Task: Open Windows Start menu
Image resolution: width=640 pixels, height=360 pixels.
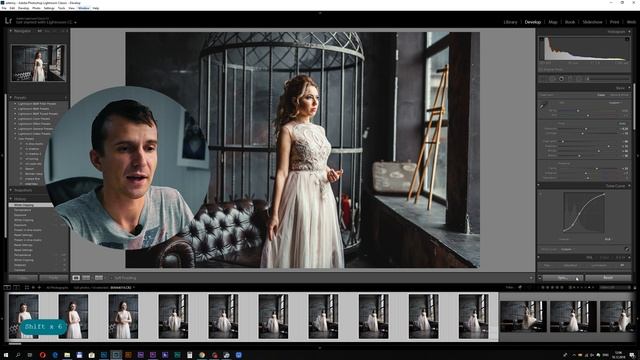Action: [6, 355]
